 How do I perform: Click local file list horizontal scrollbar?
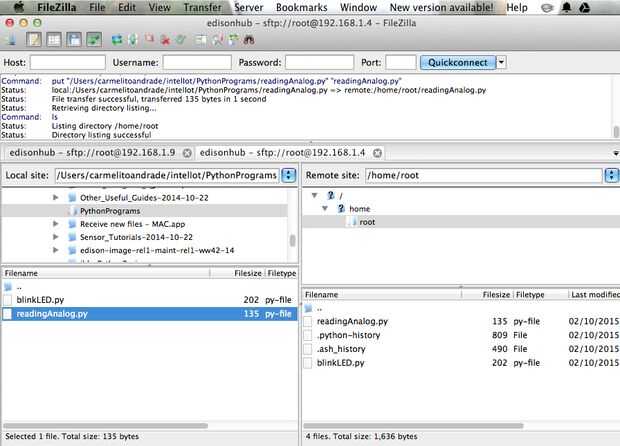tap(106, 426)
